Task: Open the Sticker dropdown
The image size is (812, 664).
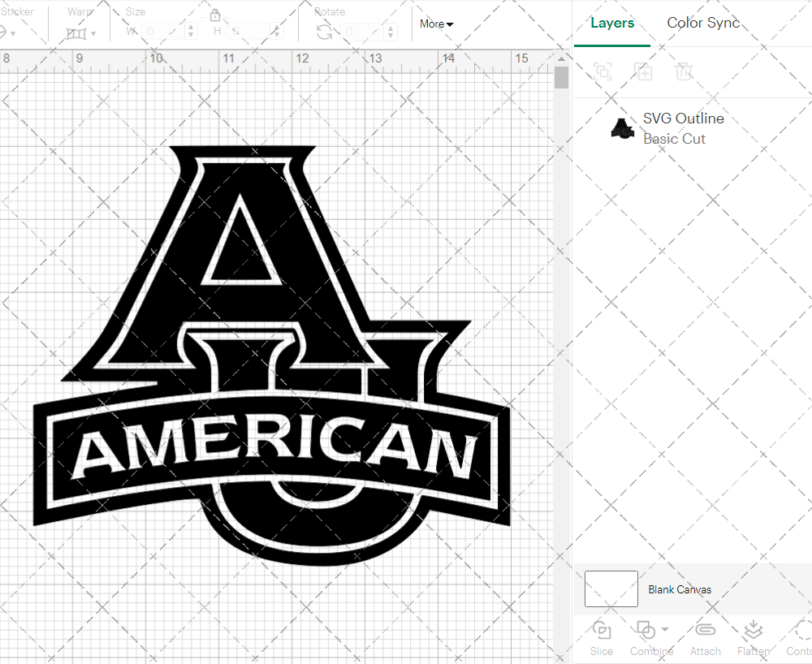Action: click(x=11, y=32)
